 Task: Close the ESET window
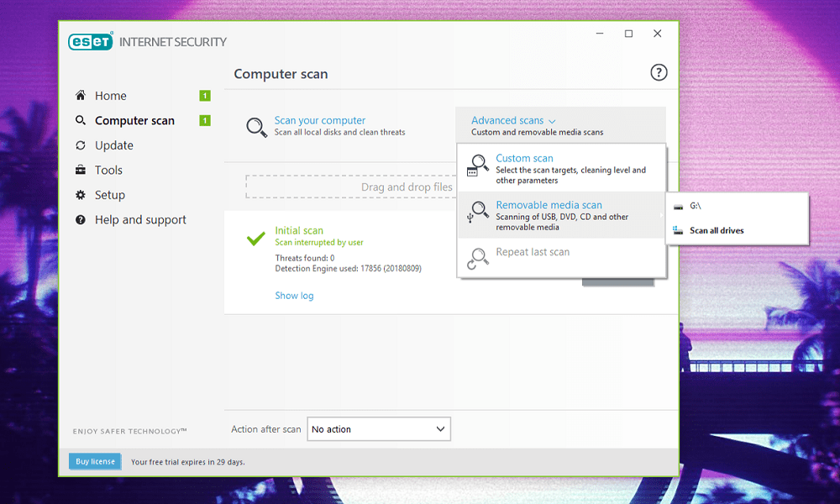click(x=658, y=34)
